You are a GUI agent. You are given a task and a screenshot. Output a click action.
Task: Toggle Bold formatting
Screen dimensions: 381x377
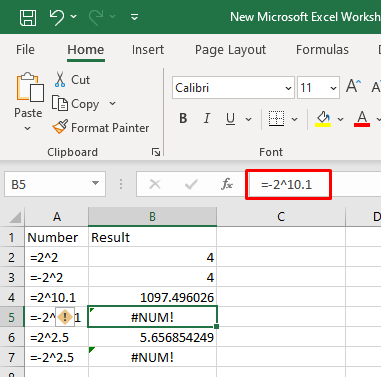tap(183, 118)
